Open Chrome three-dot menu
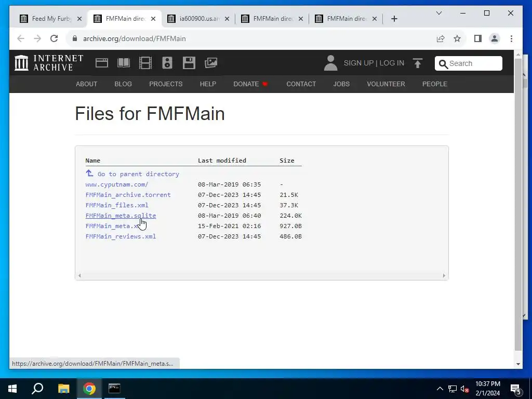Screen dimensions: 532x399 coord(511,38)
